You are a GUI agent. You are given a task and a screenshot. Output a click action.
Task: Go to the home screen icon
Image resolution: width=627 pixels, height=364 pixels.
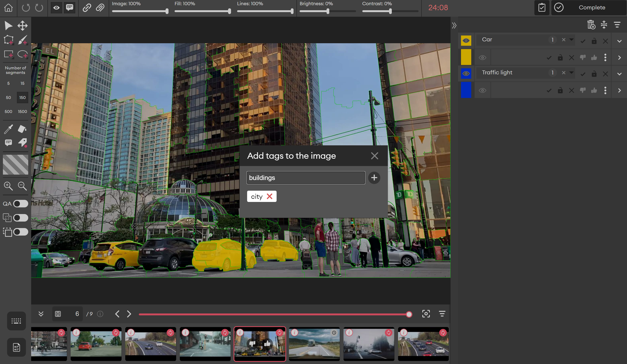pyautogui.click(x=8, y=8)
